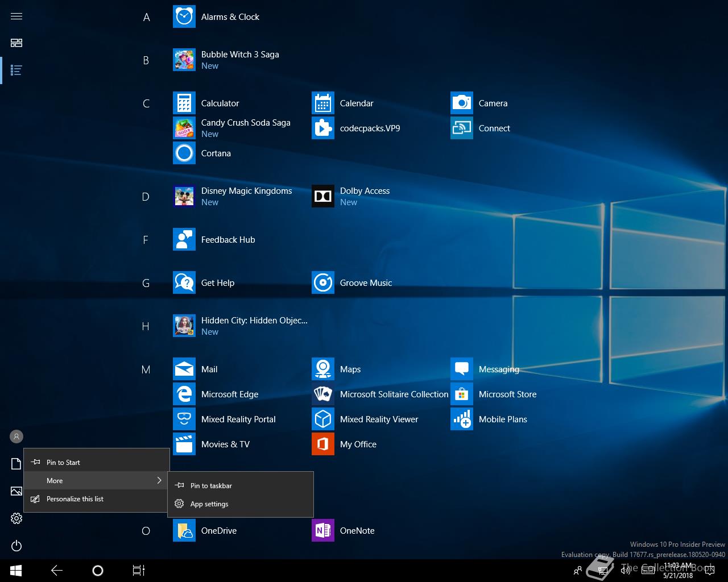Select Pin to taskbar option

point(241,485)
